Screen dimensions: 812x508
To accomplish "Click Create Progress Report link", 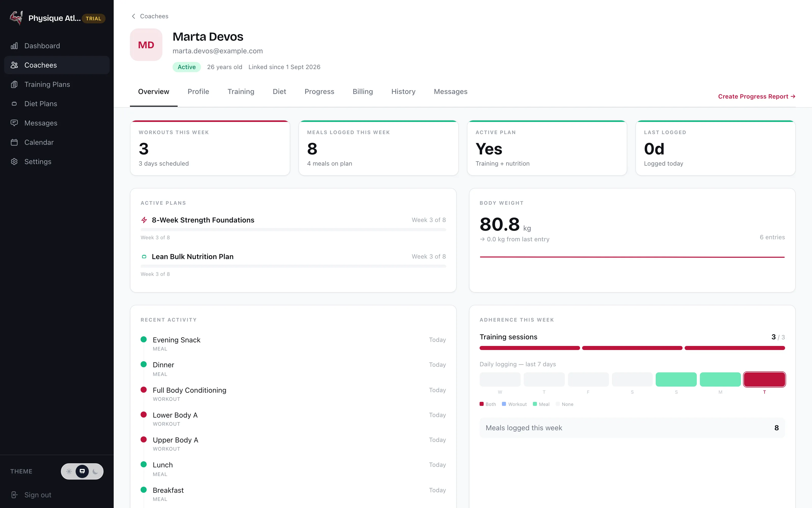I will (757, 97).
